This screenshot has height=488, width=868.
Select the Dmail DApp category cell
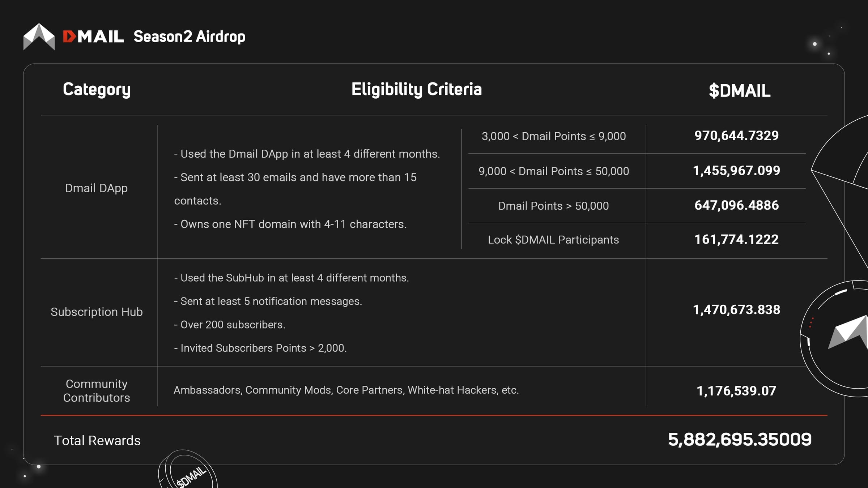coord(97,188)
